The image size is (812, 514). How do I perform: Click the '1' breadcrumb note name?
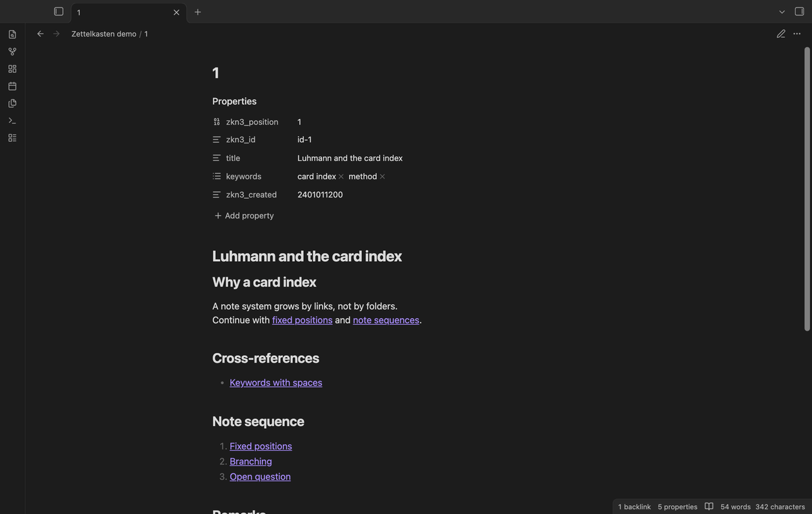pyautogui.click(x=146, y=34)
